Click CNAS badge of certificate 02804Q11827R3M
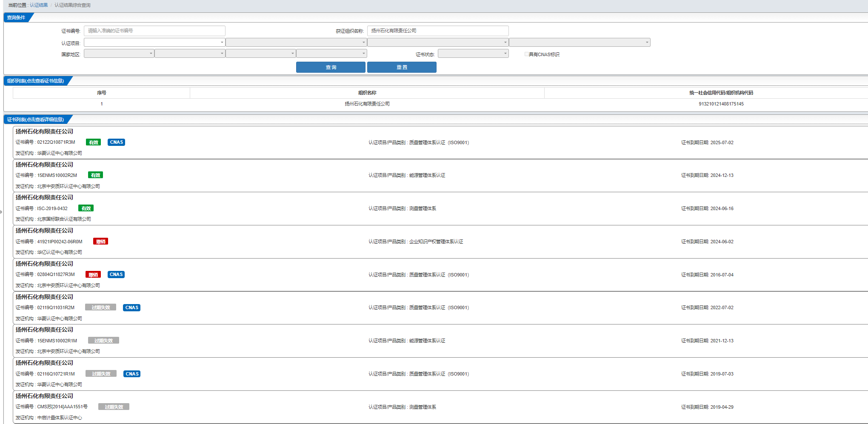 [x=116, y=274]
